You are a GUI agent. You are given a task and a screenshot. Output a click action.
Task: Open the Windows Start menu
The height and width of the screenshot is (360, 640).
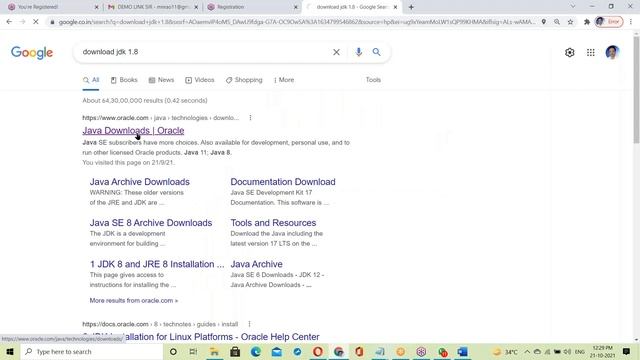(10, 352)
